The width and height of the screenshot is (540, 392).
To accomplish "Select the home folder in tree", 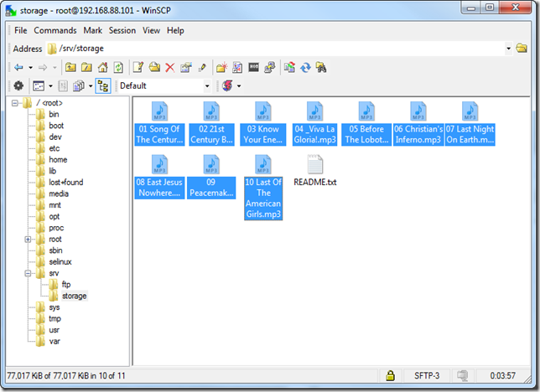I will coord(58,160).
